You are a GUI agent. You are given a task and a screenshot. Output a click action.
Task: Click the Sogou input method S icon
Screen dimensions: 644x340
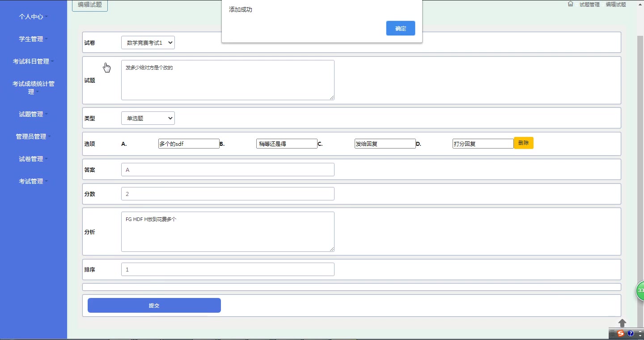[x=621, y=333]
